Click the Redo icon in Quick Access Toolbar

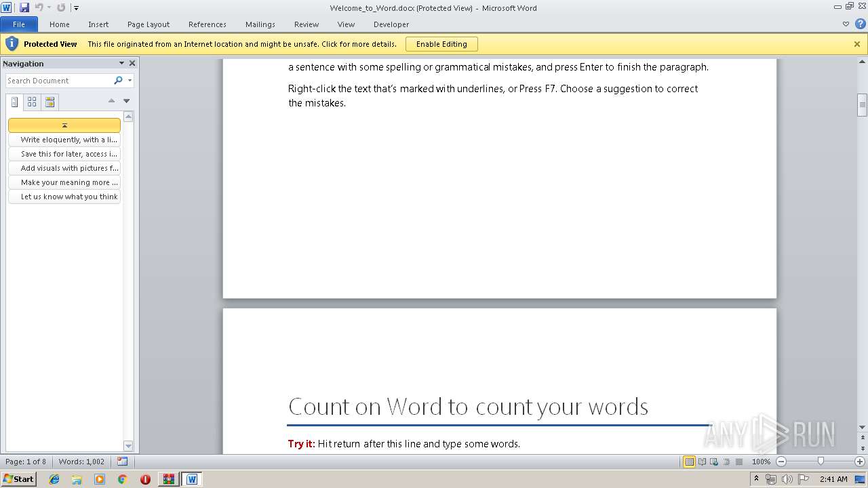(x=61, y=7)
